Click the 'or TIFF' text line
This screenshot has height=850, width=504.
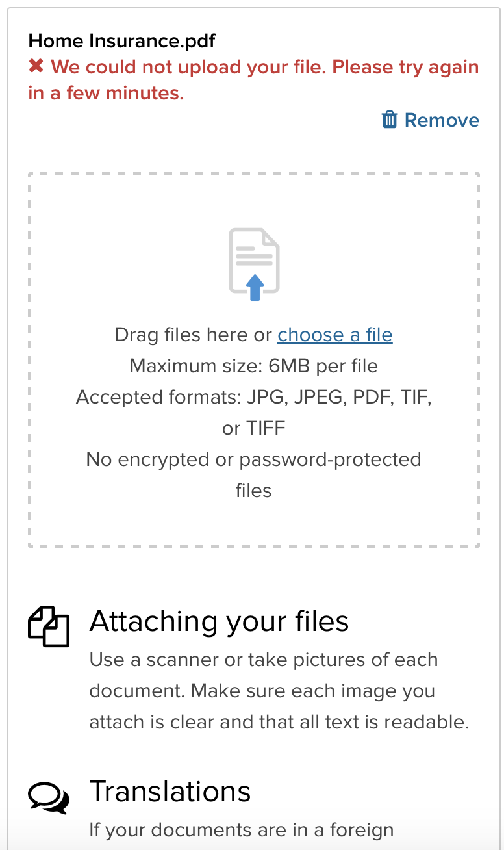(x=253, y=428)
